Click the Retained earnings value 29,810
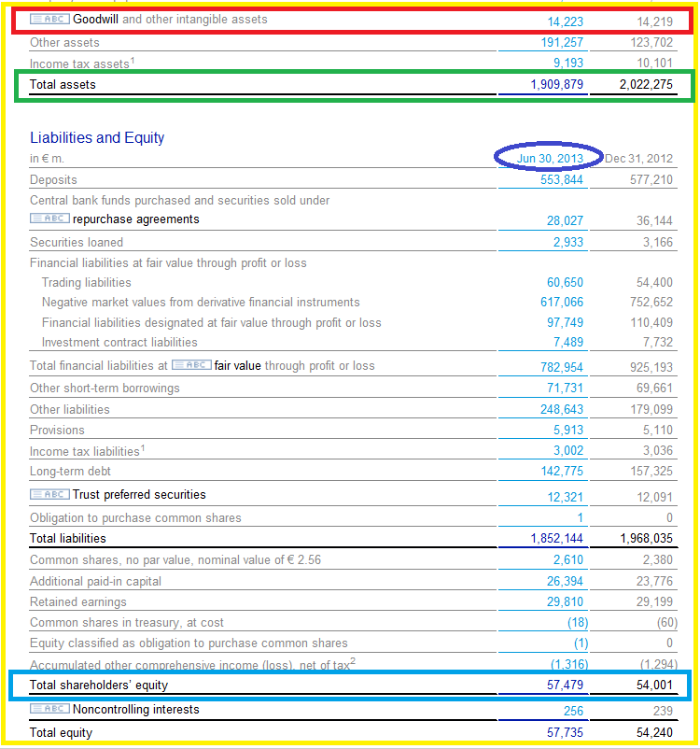The width and height of the screenshot is (700, 749). [x=565, y=601]
